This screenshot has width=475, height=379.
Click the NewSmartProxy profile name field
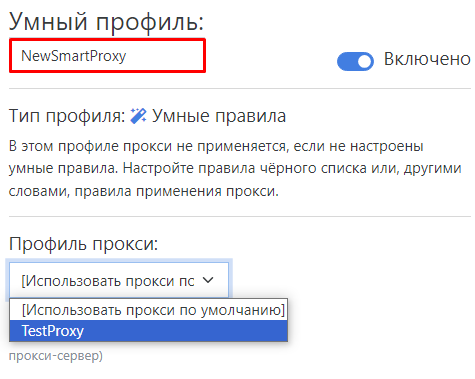107,56
